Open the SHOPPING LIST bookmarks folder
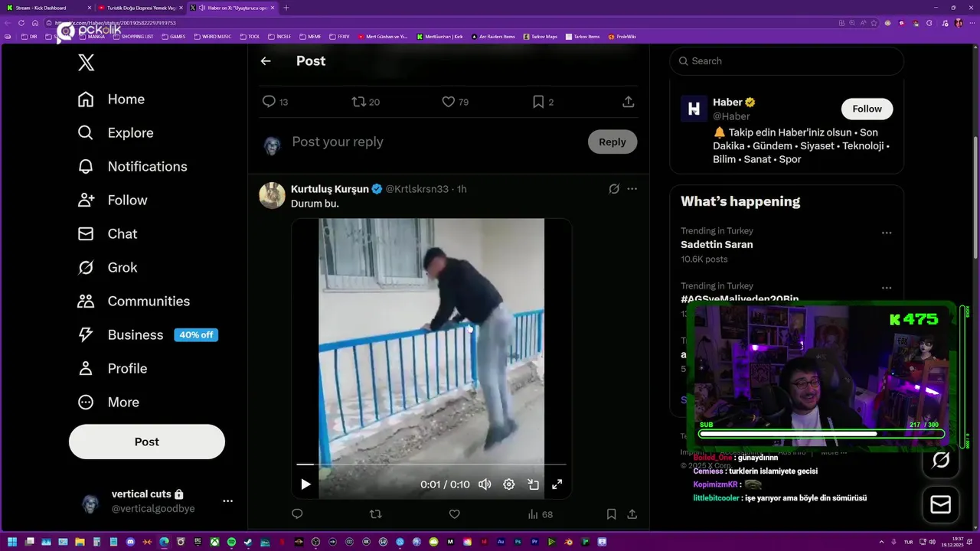The image size is (980, 551). [x=133, y=36]
